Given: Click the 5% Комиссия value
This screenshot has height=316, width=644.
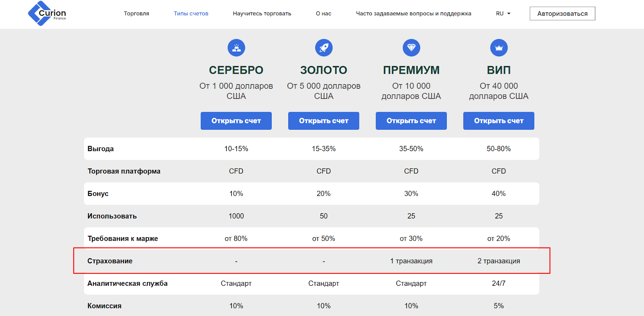Looking at the screenshot, I should point(499,306).
